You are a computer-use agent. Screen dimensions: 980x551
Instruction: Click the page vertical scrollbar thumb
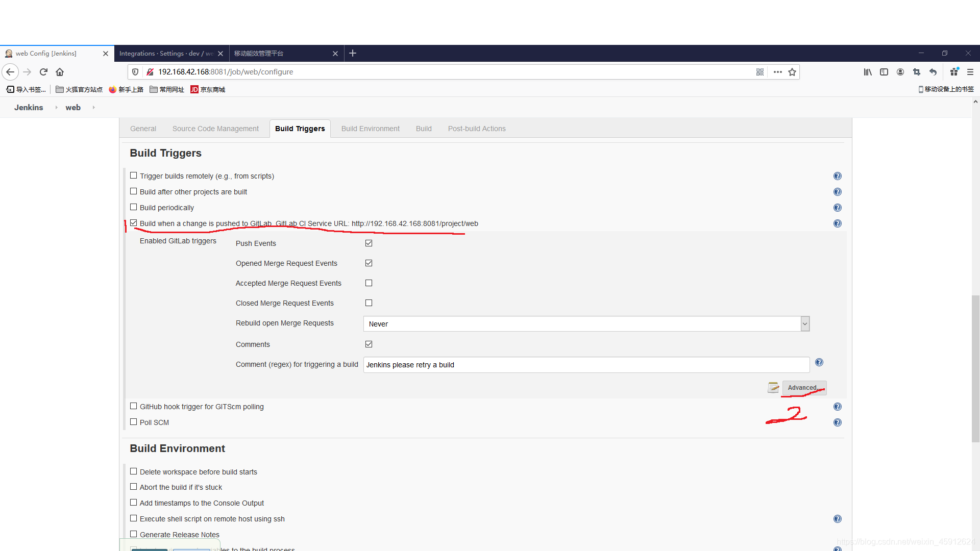[975, 368]
